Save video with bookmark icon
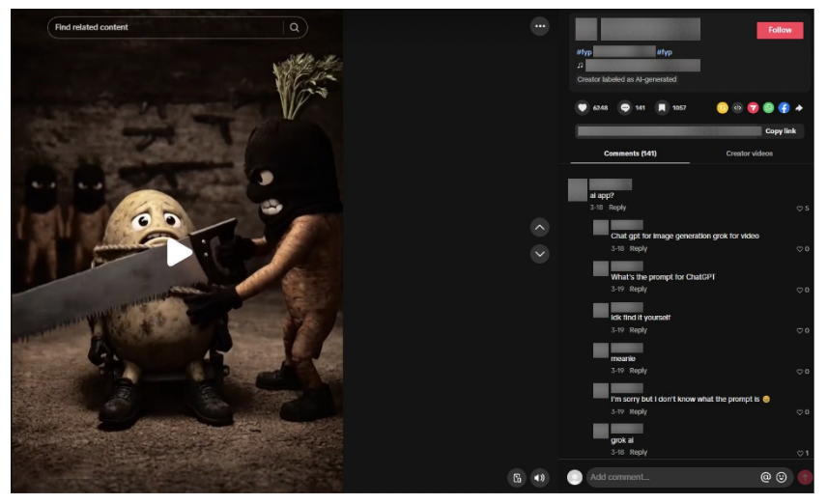 tap(662, 107)
